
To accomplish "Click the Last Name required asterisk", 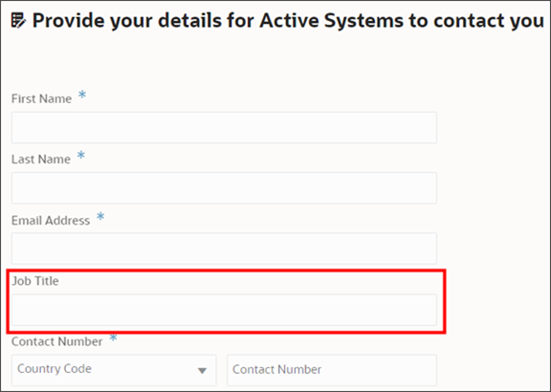I will click(x=81, y=155).
